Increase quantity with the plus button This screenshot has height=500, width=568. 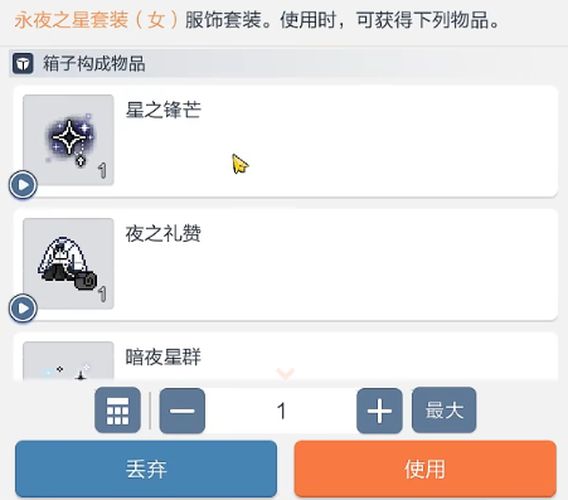[380, 411]
